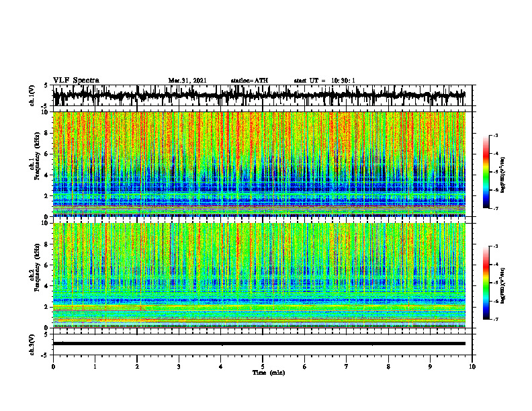Click the ch.3 flat black trace
This screenshot has width=532, height=411.
[259, 344]
